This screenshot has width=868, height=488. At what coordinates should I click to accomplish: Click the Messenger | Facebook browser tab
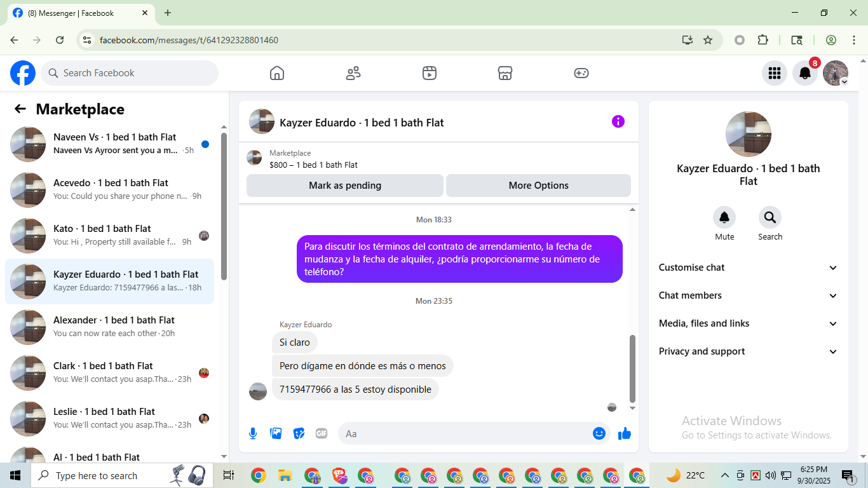(80, 13)
